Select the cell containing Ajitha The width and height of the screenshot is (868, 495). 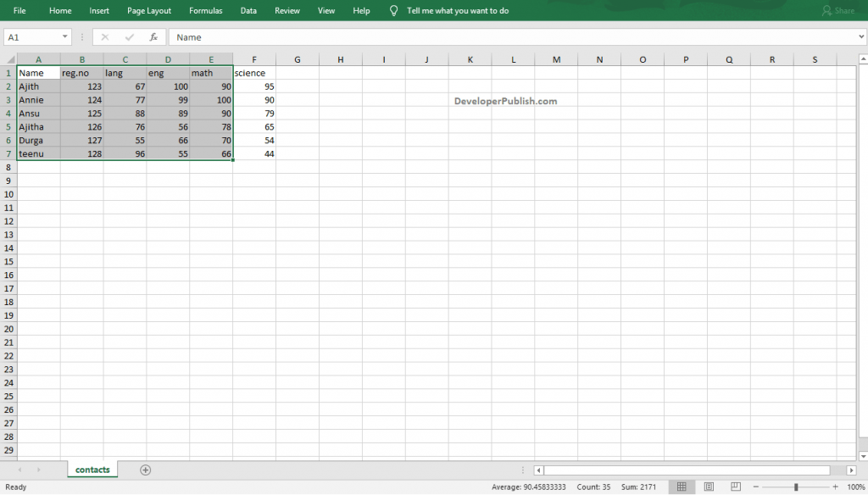click(38, 127)
